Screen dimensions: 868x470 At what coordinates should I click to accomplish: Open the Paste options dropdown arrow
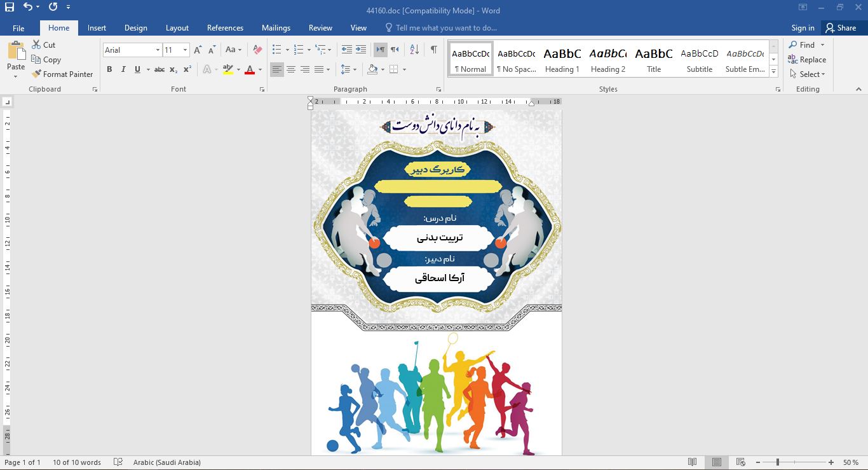point(16,76)
